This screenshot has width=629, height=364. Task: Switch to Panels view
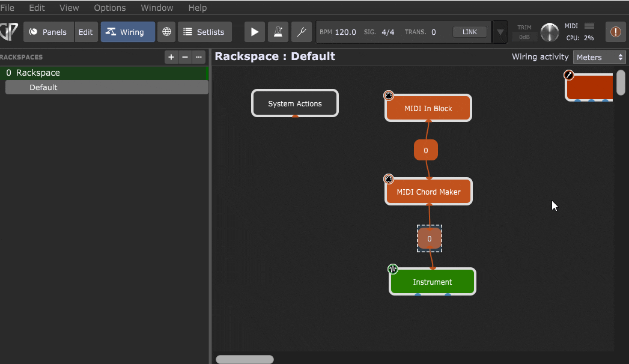point(49,32)
